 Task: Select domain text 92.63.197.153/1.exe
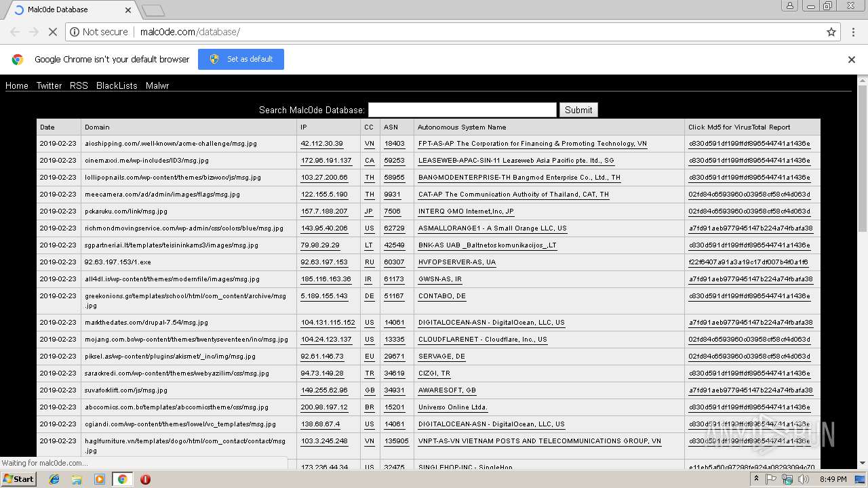pos(117,262)
